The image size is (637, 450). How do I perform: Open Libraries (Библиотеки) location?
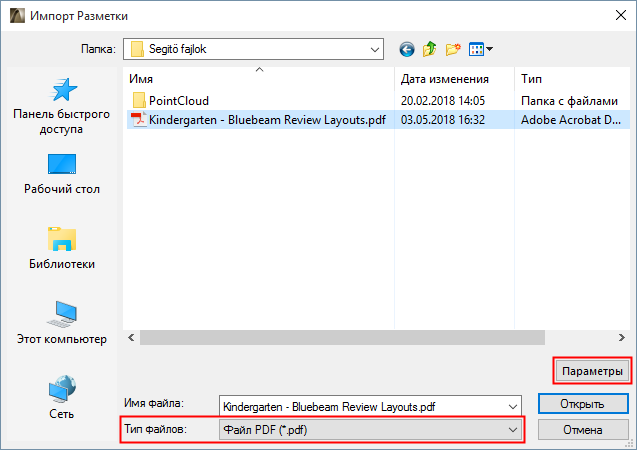click(x=61, y=248)
